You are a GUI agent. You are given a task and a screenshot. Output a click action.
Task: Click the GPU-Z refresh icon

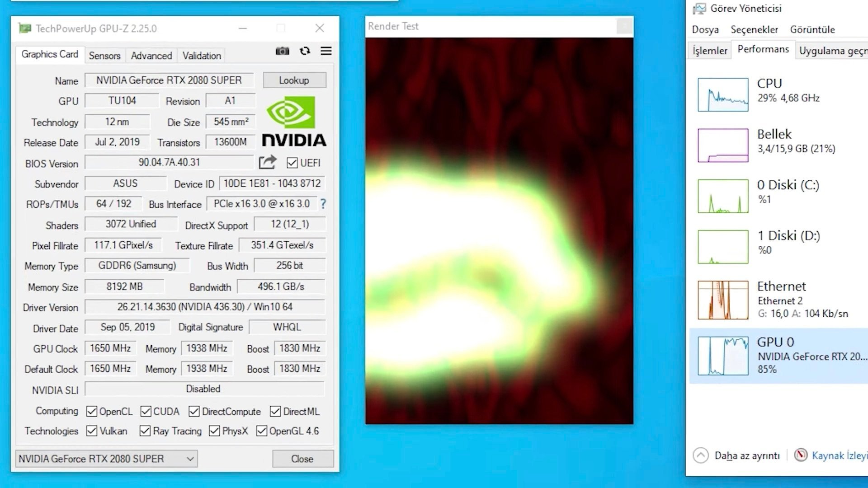pyautogui.click(x=305, y=51)
